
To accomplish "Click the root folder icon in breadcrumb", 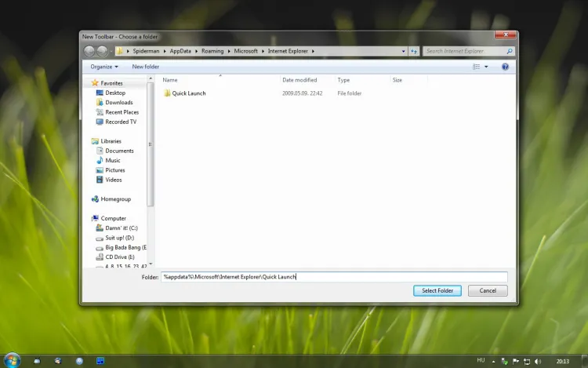I will pyautogui.click(x=119, y=51).
